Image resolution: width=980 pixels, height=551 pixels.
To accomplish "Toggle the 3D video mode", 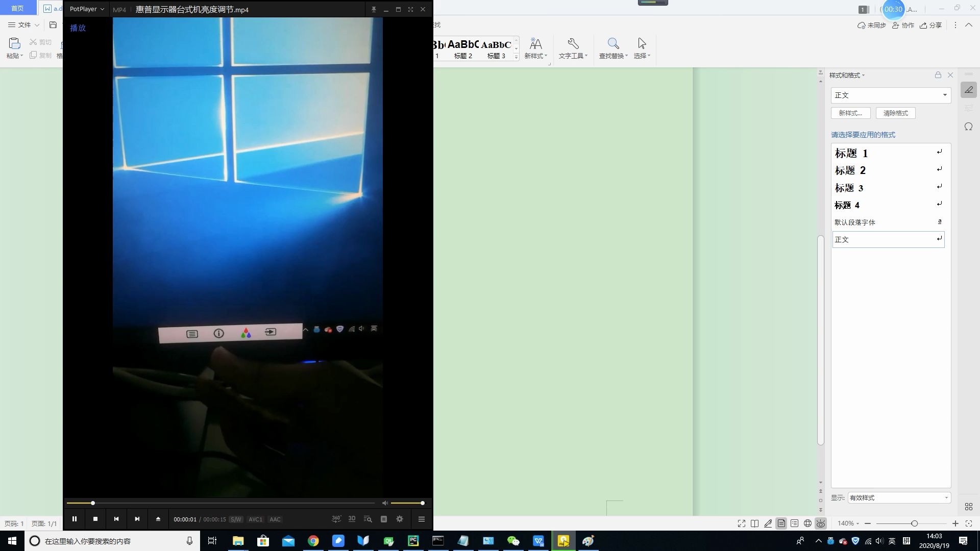I will pyautogui.click(x=352, y=519).
